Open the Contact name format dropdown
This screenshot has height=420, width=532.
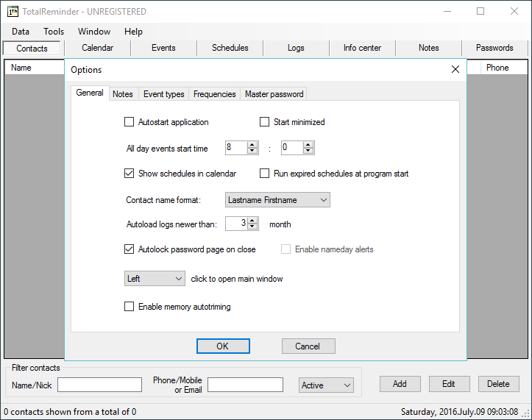coord(277,200)
